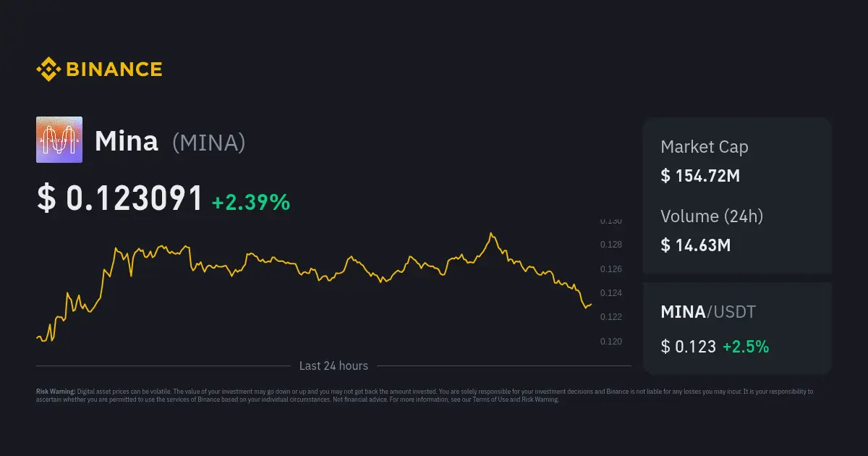Select the Mina coin name heading
Viewport: 868px width, 456px height.
coord(127,141)
